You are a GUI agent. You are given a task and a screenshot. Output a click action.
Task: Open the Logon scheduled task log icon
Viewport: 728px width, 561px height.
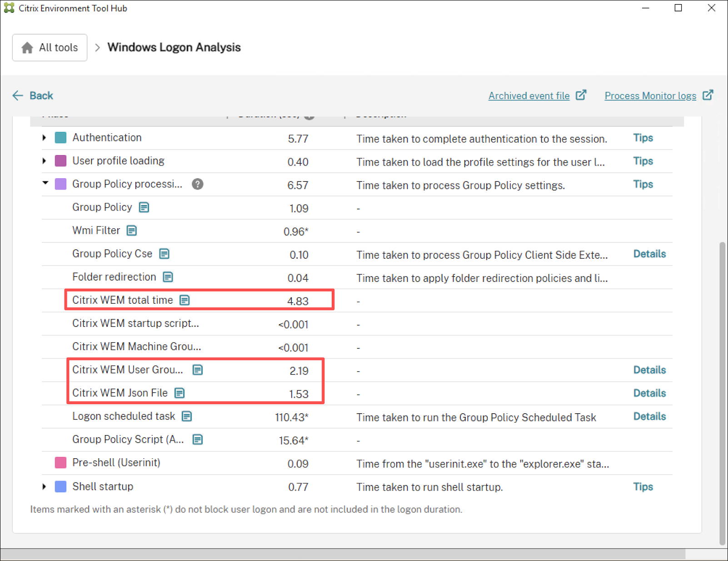pyautogui.click(x=187, y=416)
